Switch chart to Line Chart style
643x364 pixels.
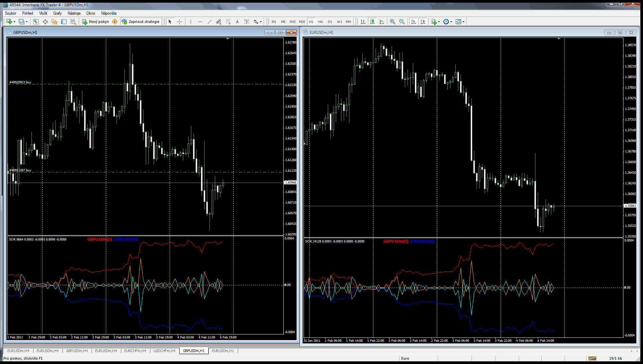(382, 22)
